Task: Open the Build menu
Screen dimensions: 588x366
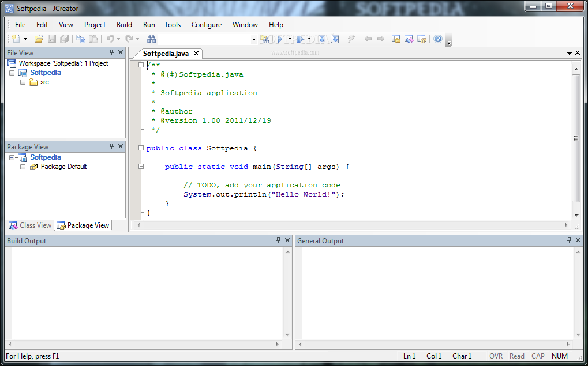Action: point(124,25)
